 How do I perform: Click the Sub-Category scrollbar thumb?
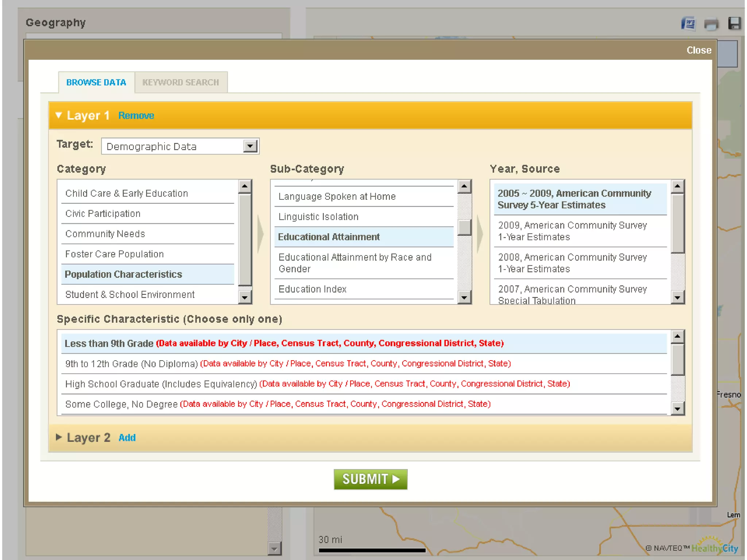point(464,227)
